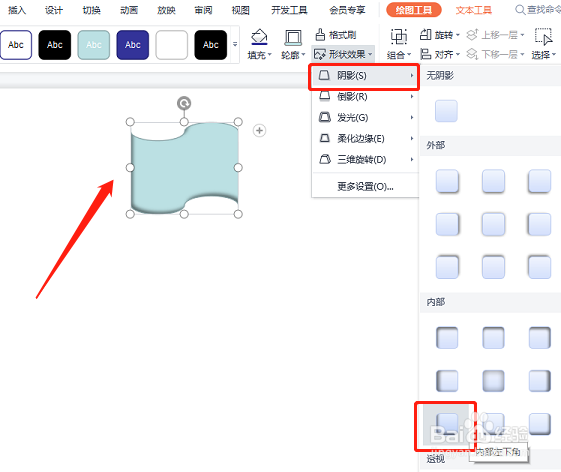Click the 填充 paint bucket icon

point(259,37)
